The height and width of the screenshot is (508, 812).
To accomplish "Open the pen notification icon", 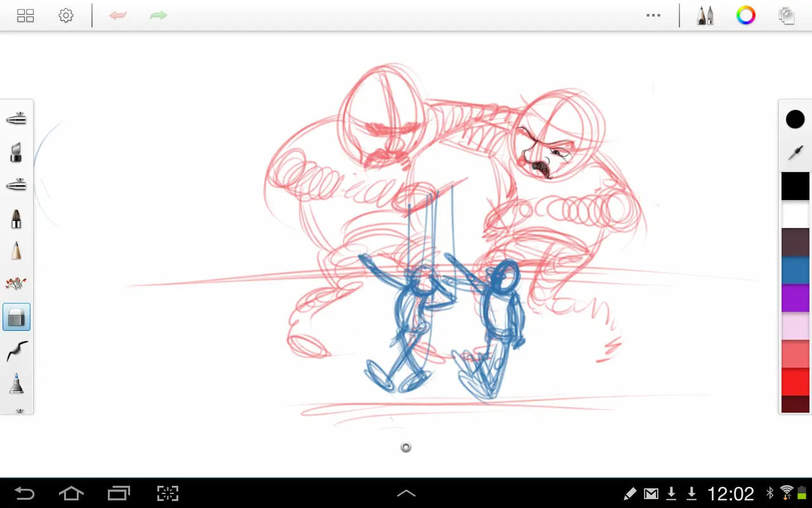I will click(x=630, y=493).
